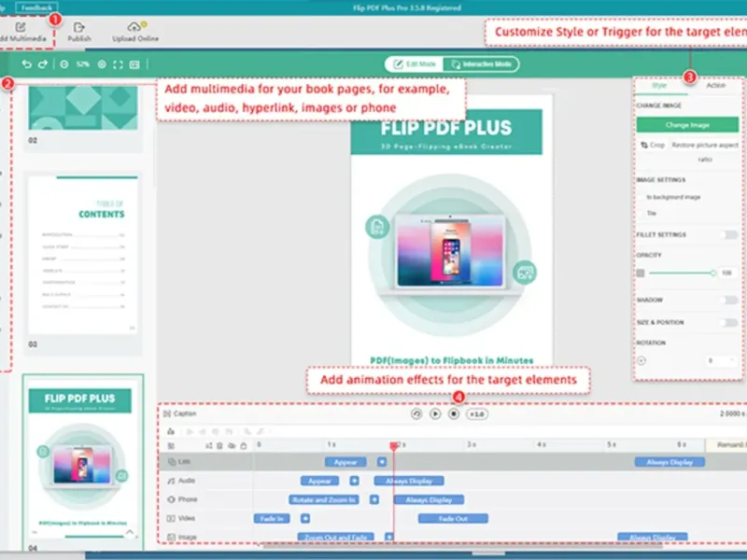The image size is (747, 560).
Task: Click the Feedback button in title bar
Action: pyautogui.click(x=36, y=7)
